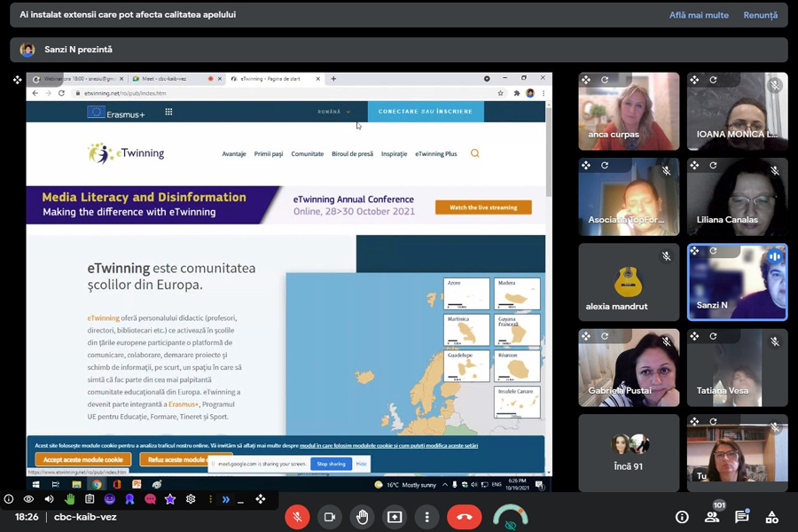Open the Inspirație menu item
Image resolution: width=798 pixels, height=532 pixels.
pos(394,153)
